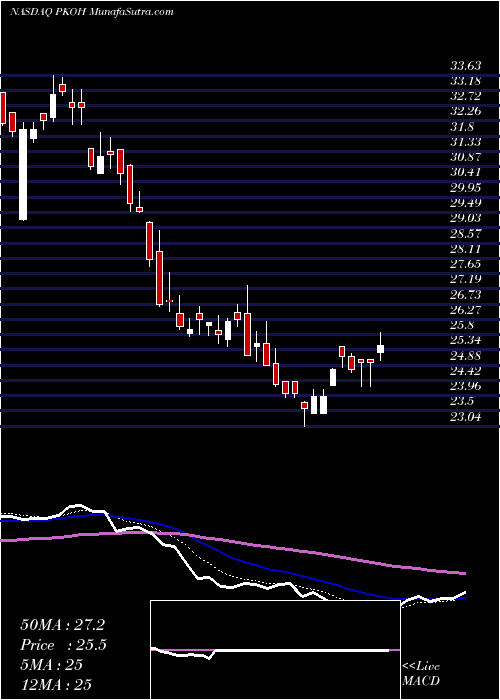Click the 26.73 price axis label
The image size is (500, 700).
click(x=466, y=295)
